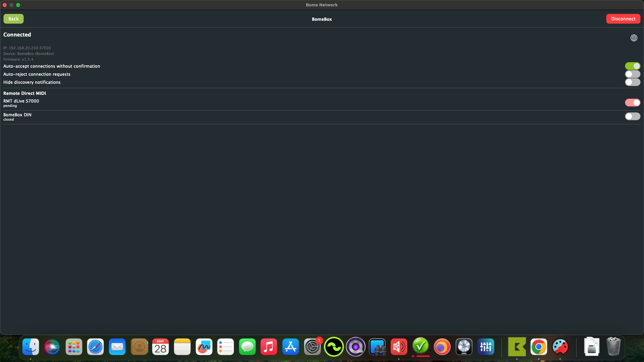Open Apple Remote Desktop binoculars icon
The width and height of the screenshot is (644, 362).
point(377,347)
